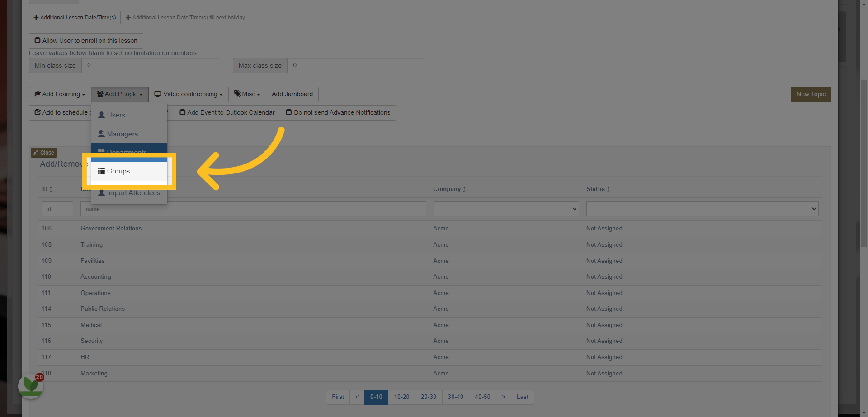Choose Import Attendees menu entry

(129, 193)
